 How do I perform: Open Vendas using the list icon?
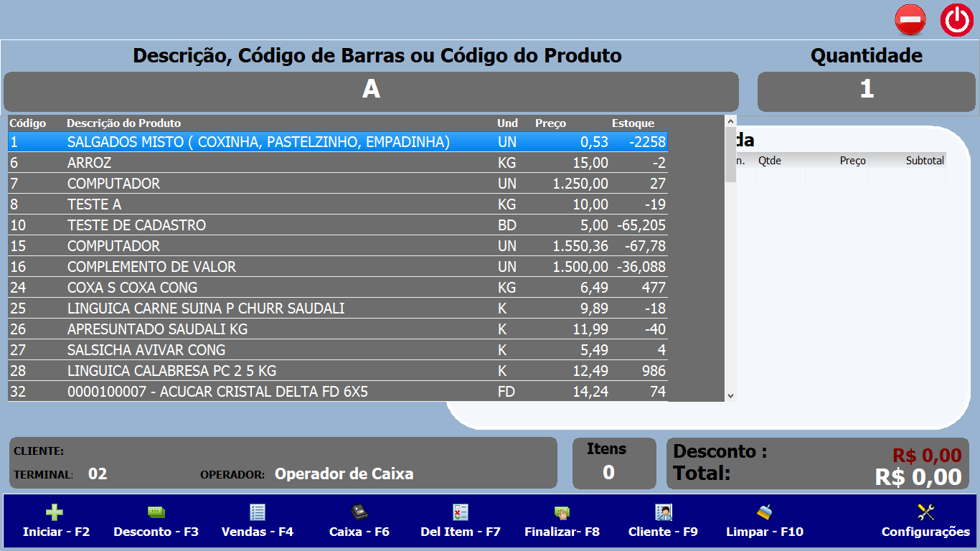(255, 512)
